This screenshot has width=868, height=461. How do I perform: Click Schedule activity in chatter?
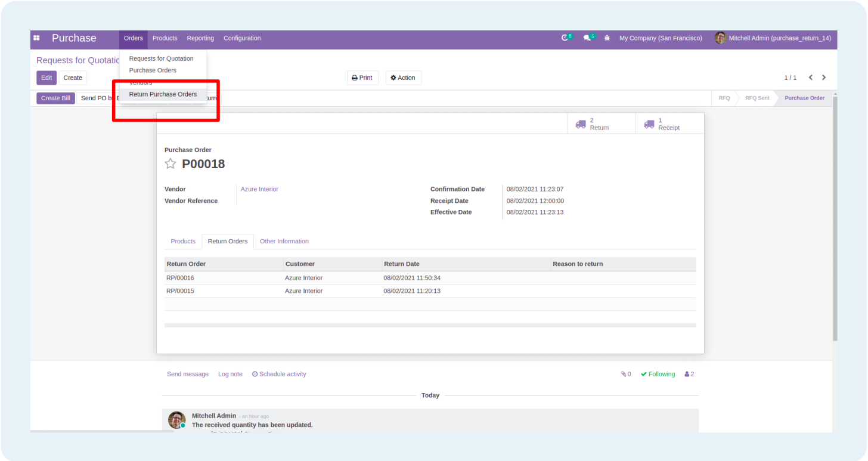[x=279, y=374]
